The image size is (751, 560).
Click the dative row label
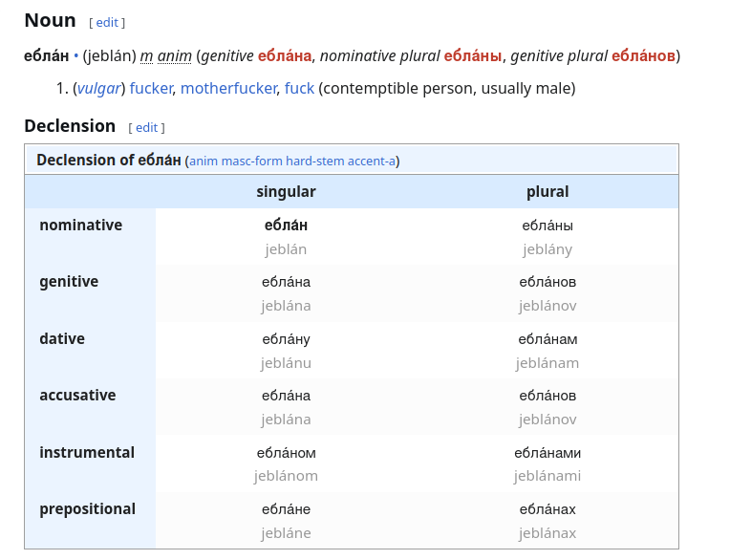click(62, 338)
